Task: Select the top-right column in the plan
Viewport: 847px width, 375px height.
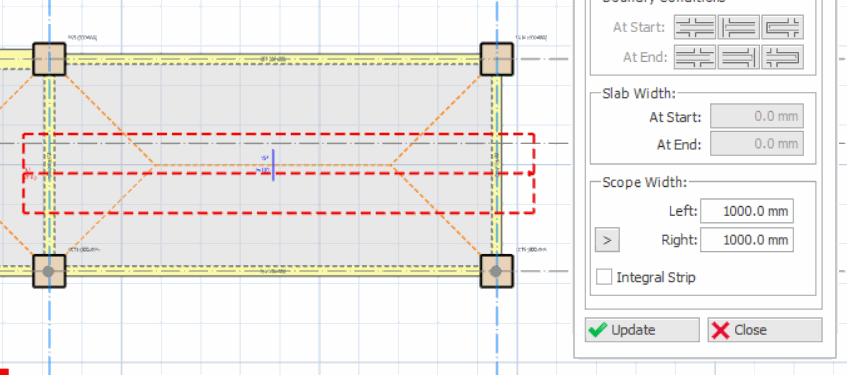Action: (496, 59)
